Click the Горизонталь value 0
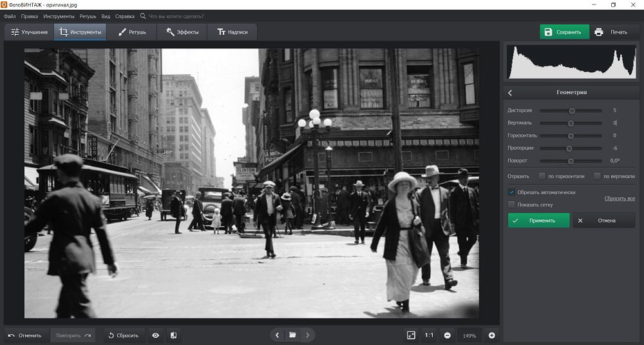Image resolution: width=644 pixels, height=345 pixels. point(615,135)
